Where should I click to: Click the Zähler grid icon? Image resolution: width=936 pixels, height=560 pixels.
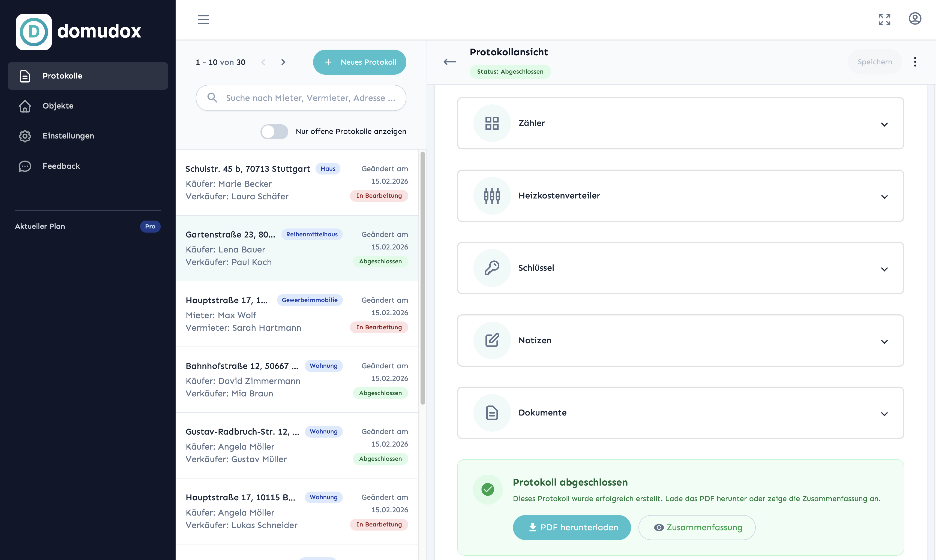pyautogui.click(x=491, y=123)
